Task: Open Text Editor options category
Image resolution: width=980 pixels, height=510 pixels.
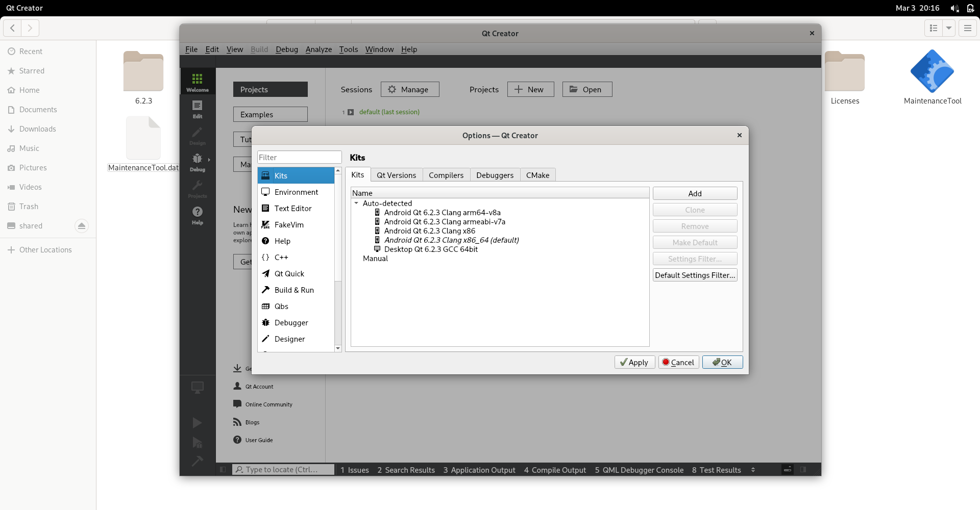Action: [x=296, y=208]
